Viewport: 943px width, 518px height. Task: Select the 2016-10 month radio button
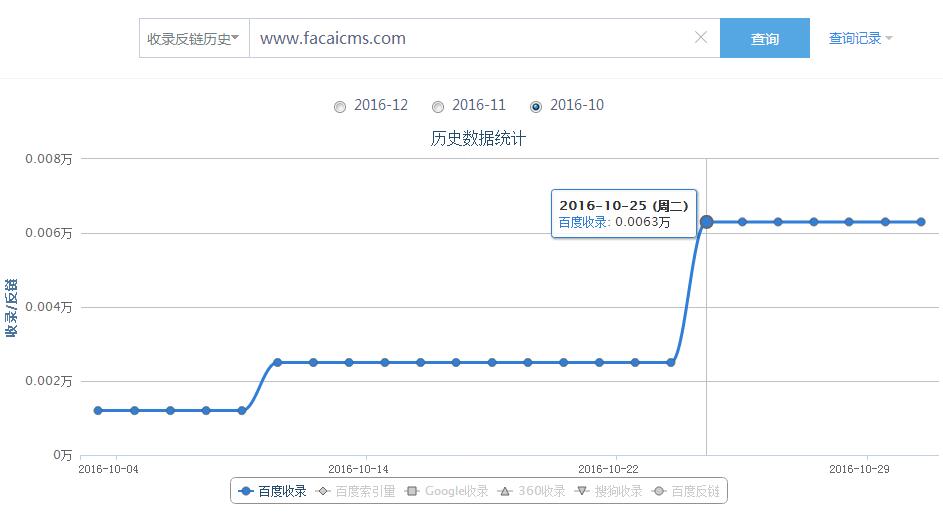(536, 107)
